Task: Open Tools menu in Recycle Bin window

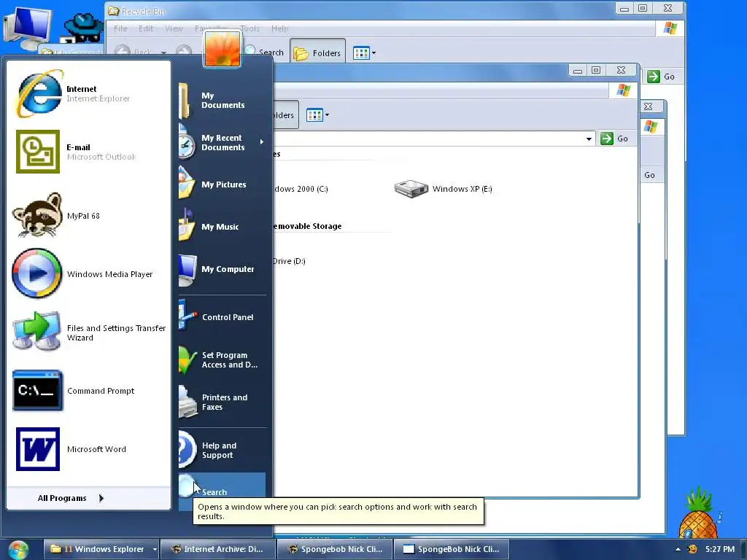Action: (x=249, y=28)
